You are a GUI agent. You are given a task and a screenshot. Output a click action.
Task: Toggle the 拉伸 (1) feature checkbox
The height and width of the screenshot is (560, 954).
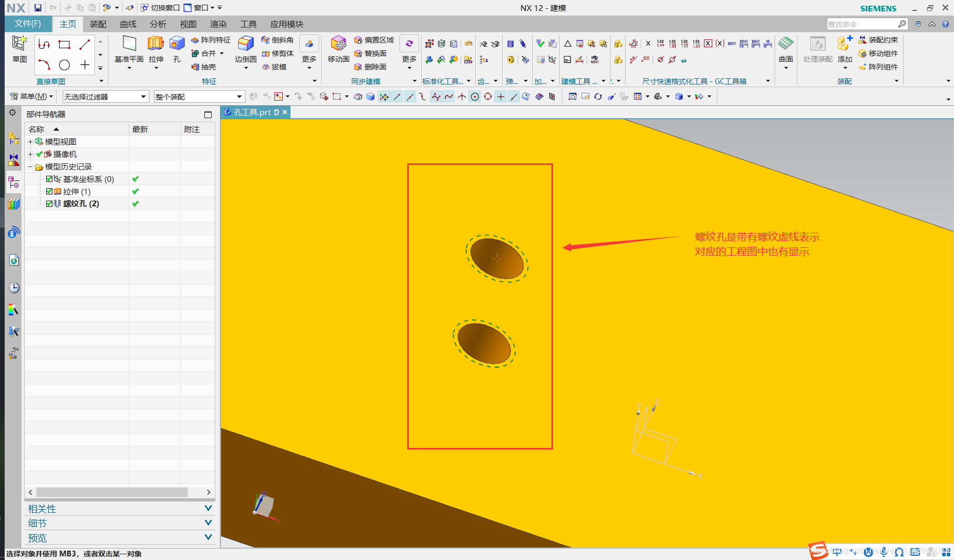[x=49, y=191]
